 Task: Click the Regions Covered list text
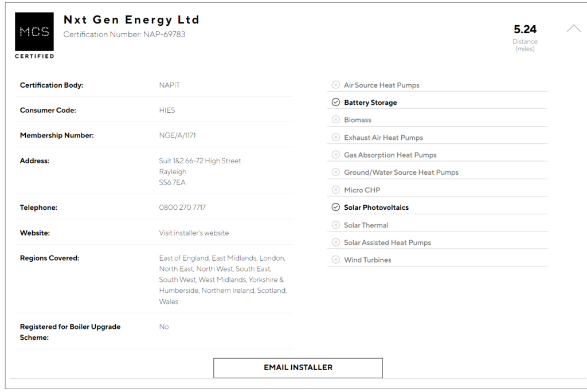coord(223,280)
